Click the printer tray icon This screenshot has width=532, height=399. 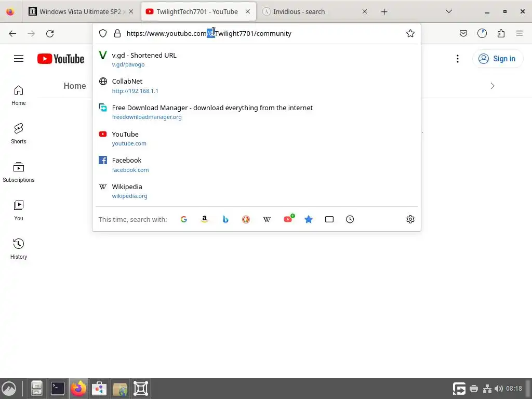pos(474,389)
